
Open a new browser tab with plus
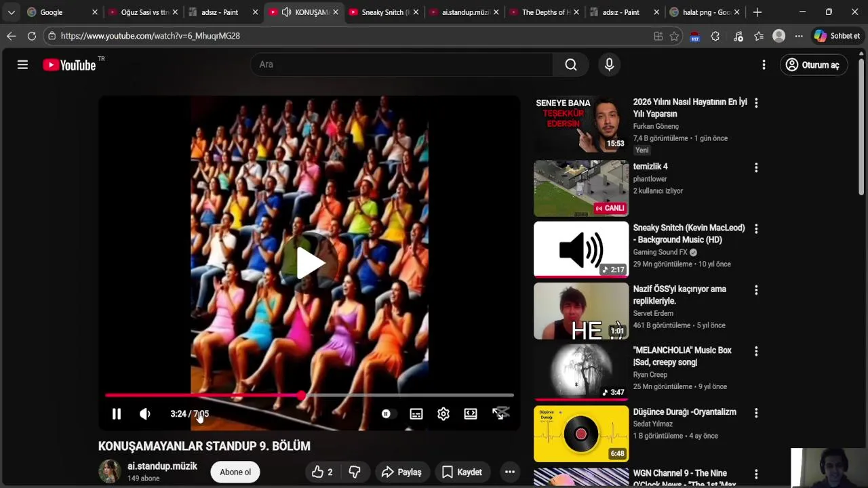coord(757,12)
